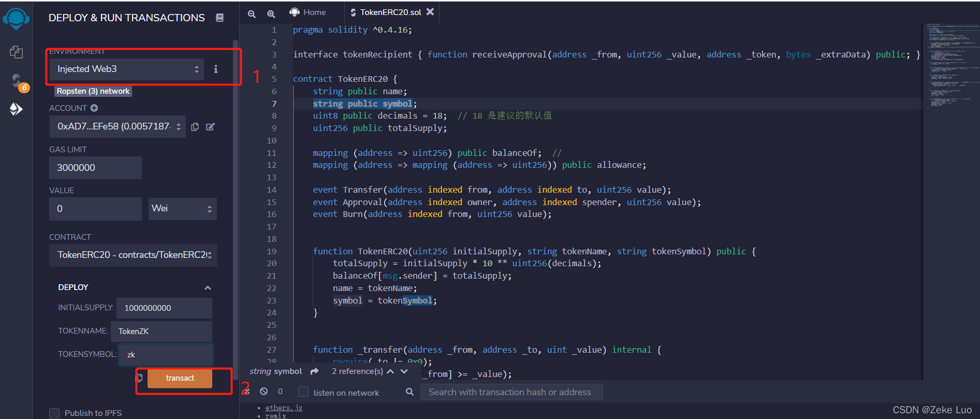This screenshot has height=419, width=980.
Task: Clear the terminal console
Action: point(264,392)
